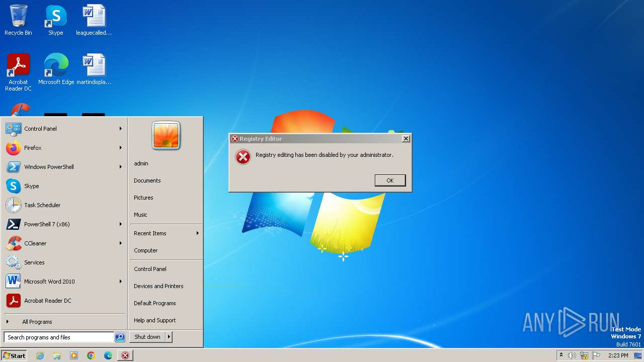Open Control Panel in right pane
The height and width of the screenshot is (362, 644).
point(150,269)
